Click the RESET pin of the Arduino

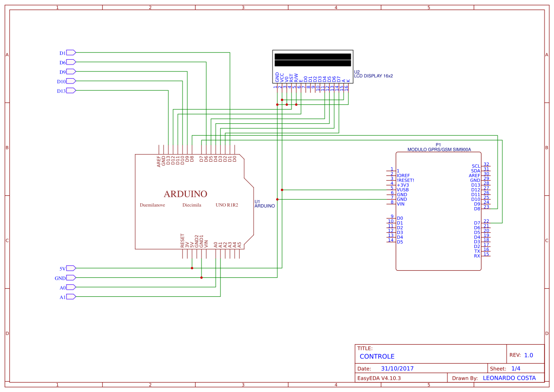point(182,242)
